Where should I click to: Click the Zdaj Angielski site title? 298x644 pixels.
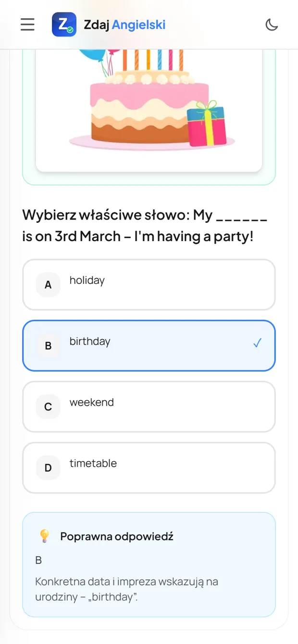pos(124,24)
